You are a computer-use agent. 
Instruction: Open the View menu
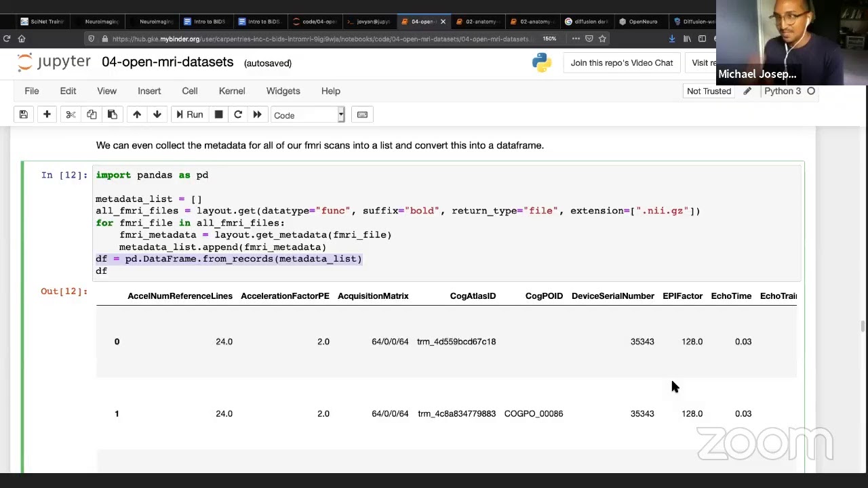[x=106, y=91]
